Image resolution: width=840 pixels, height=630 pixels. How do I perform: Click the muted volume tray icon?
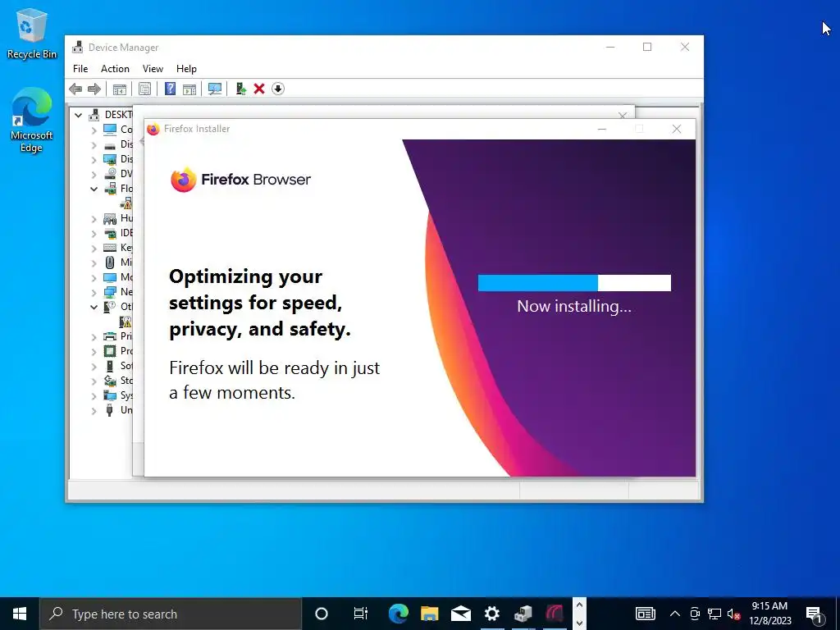pyautogui.click(x=734, y=614)
